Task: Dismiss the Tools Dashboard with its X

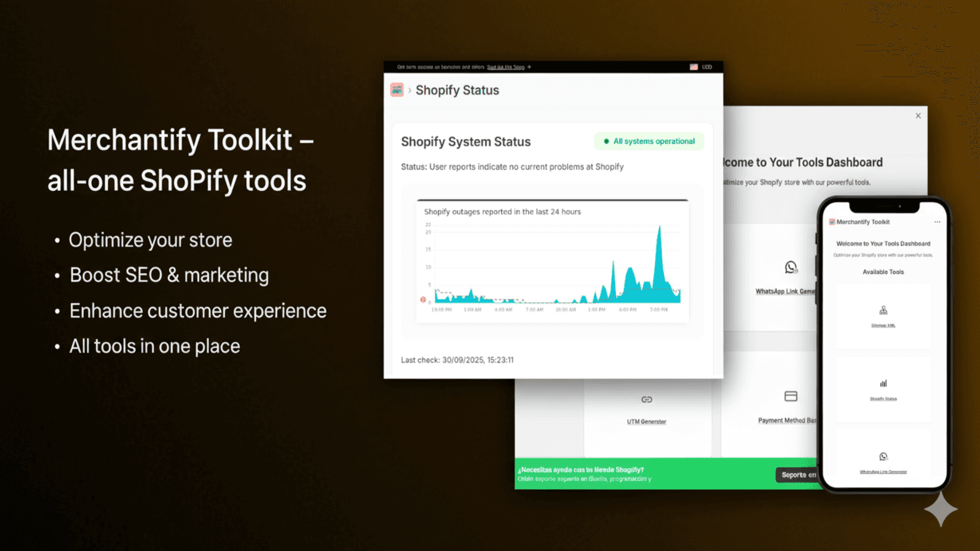Action: 918,115
